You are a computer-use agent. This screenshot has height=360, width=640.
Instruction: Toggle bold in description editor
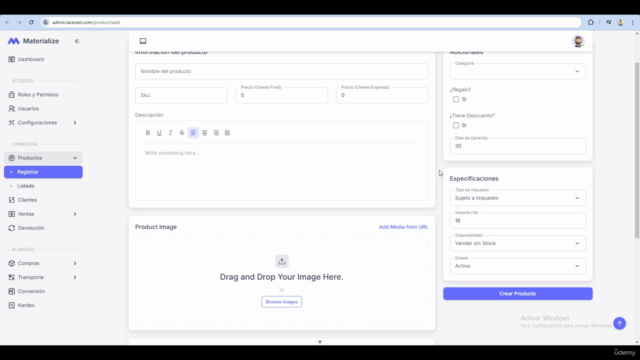148,133
